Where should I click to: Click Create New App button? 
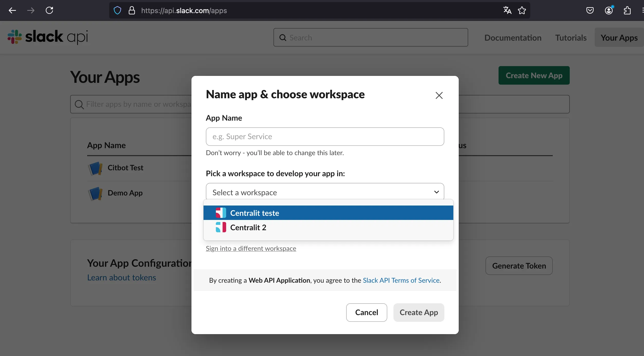pos(534,75)
